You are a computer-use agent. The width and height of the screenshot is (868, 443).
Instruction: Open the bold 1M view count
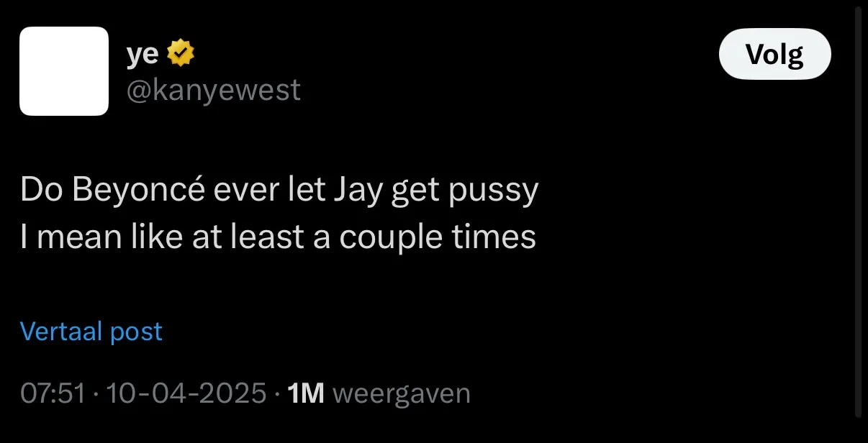(x=306, y=393)
